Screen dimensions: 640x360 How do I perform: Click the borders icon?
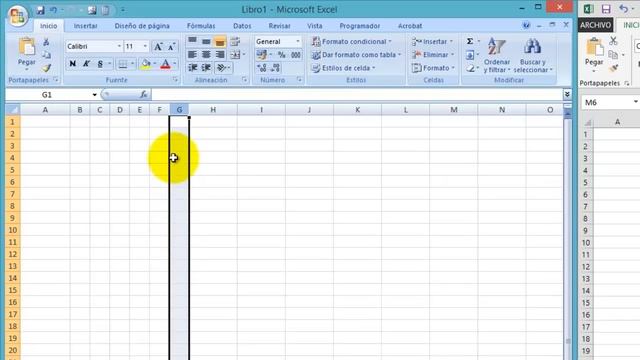(x=122, y=64)
